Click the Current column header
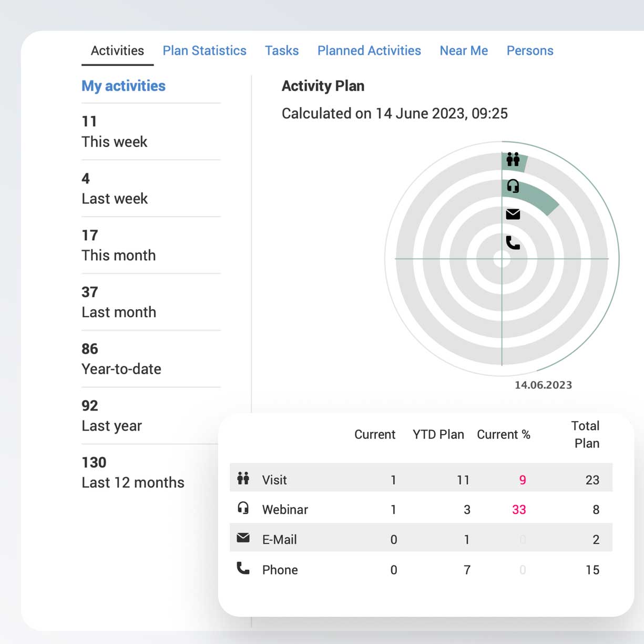The image size is (644, 644). click(x=374, y=435)
